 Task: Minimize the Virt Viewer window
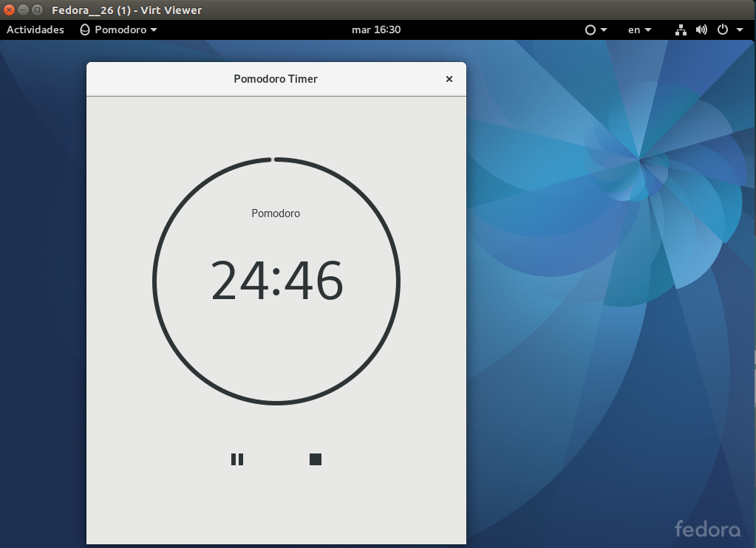[23, 10]
